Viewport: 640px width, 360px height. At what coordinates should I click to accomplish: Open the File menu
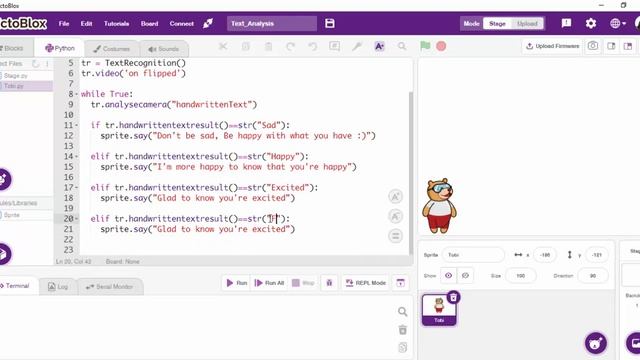tap(64, 24)
